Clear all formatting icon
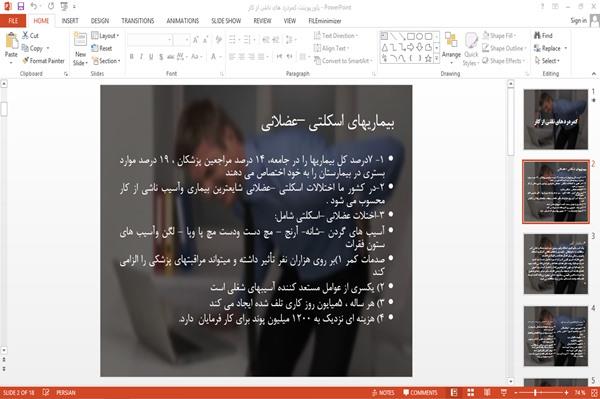Viewport: 600px width, 399px height. (218, 39)
